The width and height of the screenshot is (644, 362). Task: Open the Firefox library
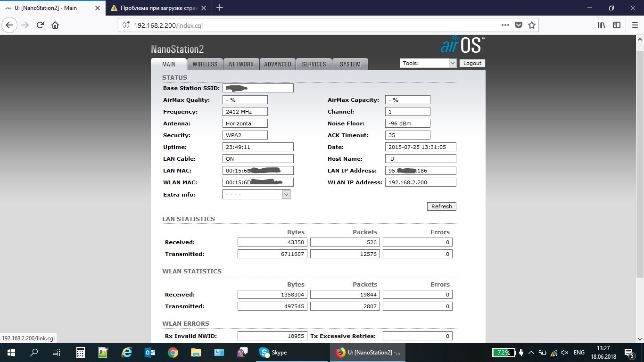(602, 25)
